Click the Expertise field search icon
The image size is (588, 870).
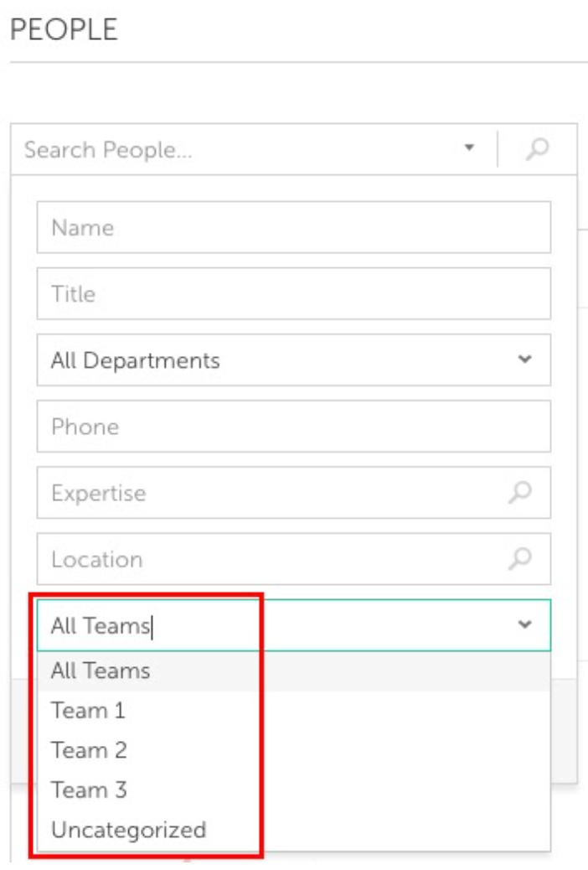[520, 492]
